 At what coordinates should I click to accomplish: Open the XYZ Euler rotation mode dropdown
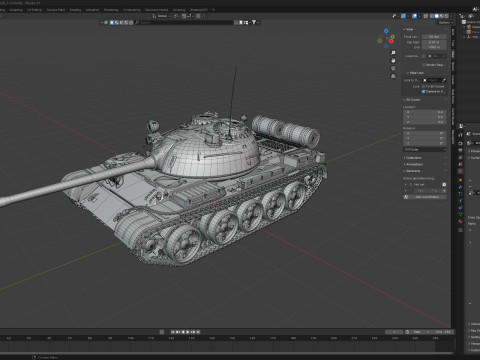[x=425, y=150]
